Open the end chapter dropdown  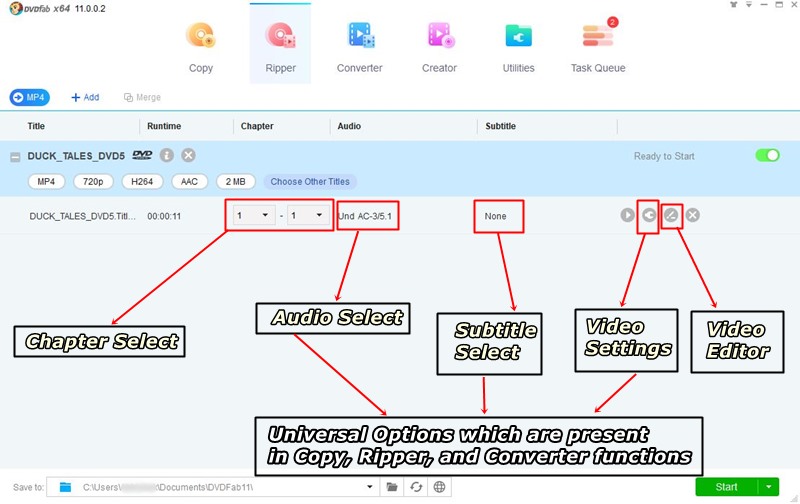307,215
